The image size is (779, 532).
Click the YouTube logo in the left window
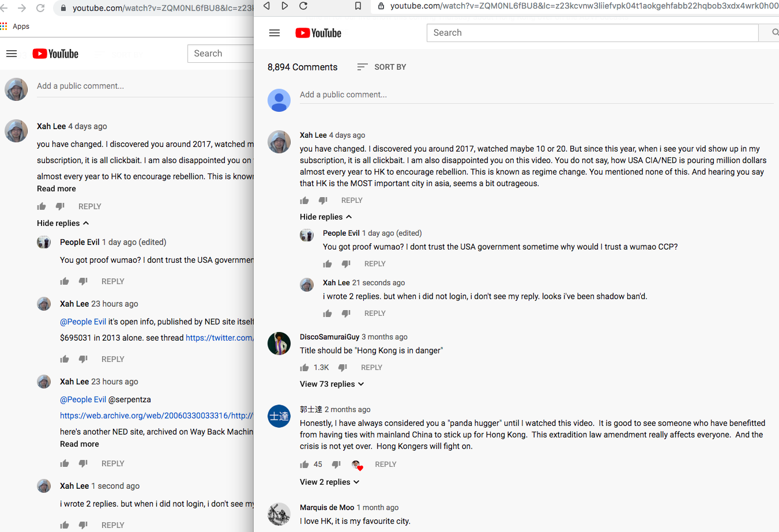(55, 54)
